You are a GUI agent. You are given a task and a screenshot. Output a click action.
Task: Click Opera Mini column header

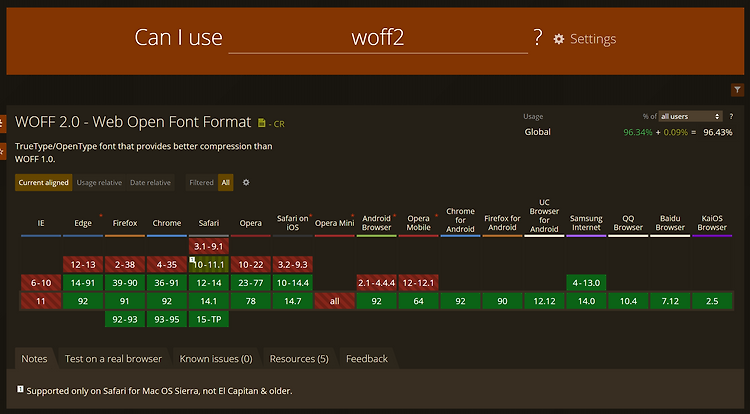[x=334, y=223]
